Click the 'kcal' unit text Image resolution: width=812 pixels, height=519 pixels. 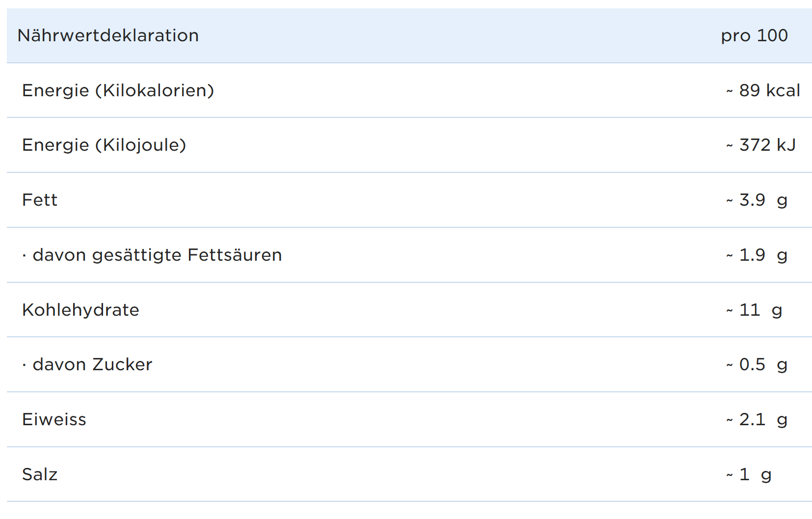click(x=783, y=91)
